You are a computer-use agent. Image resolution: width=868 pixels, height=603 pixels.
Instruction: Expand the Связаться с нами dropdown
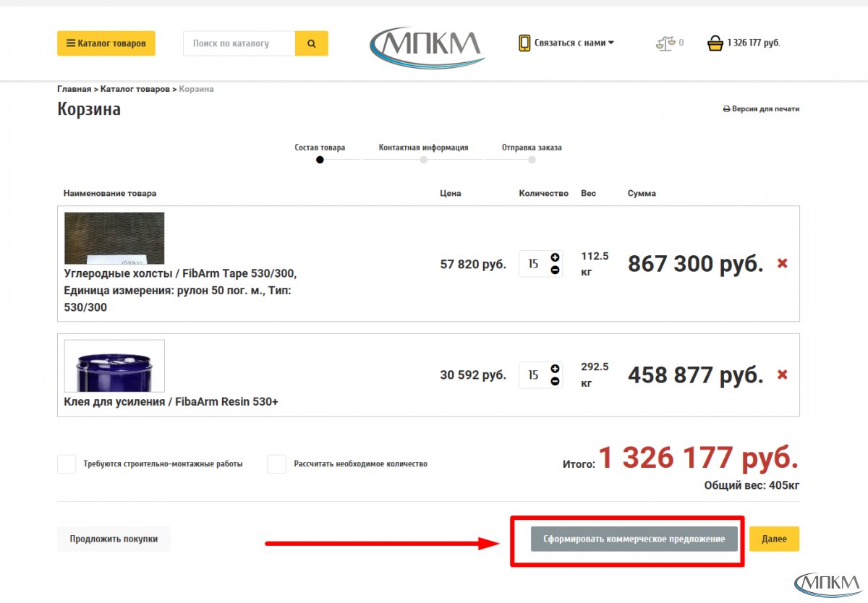click(x=574, y=43)
